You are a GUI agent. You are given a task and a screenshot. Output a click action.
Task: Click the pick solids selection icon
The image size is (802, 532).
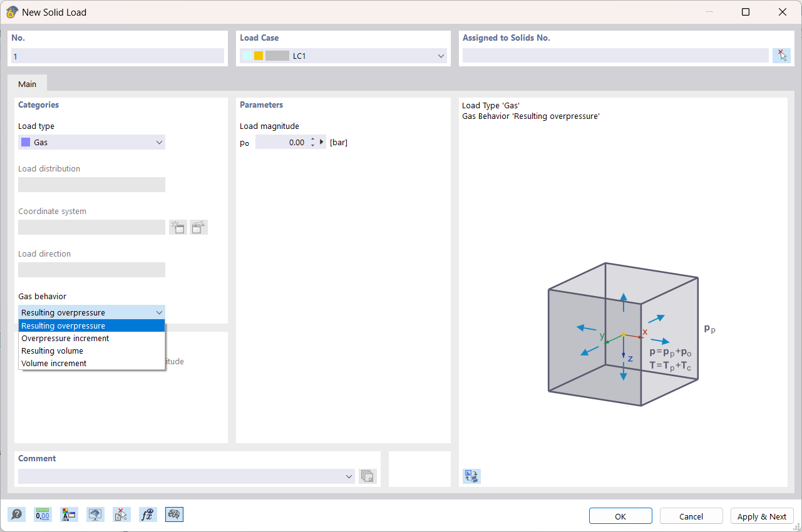click(781, 55)
